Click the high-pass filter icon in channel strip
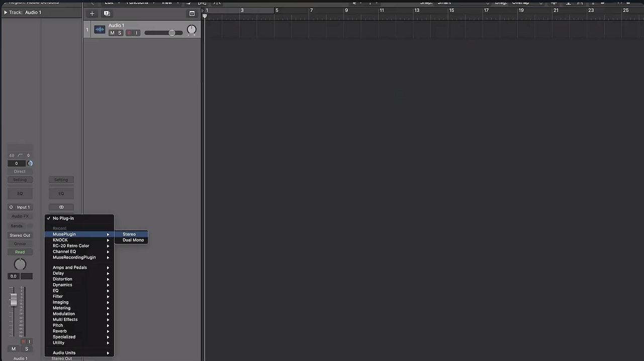Viewport: 644px width, 361px height. (x=21, y=156)
